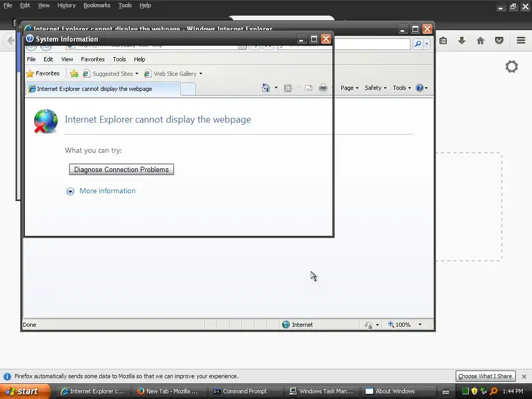Image resolution: width=532 pixels, height=399 pixels.
Task: Click the Windows start button
Action: tap(24, 391)
